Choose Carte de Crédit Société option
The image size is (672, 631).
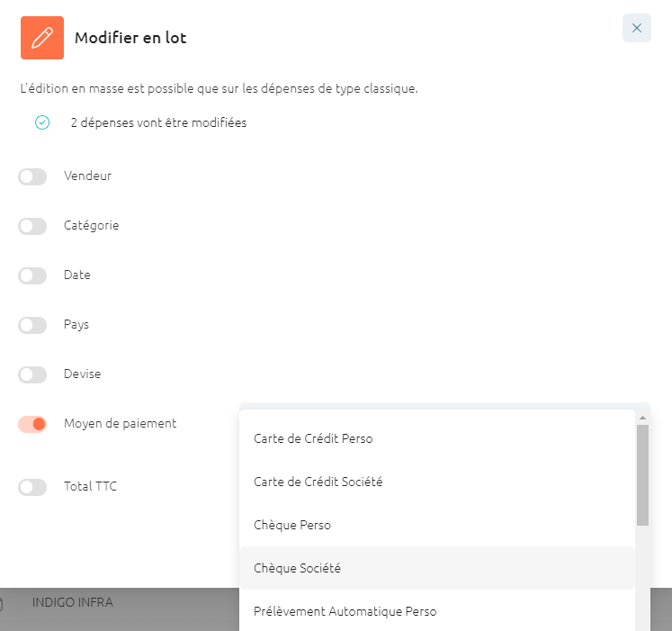click(436, 482)
